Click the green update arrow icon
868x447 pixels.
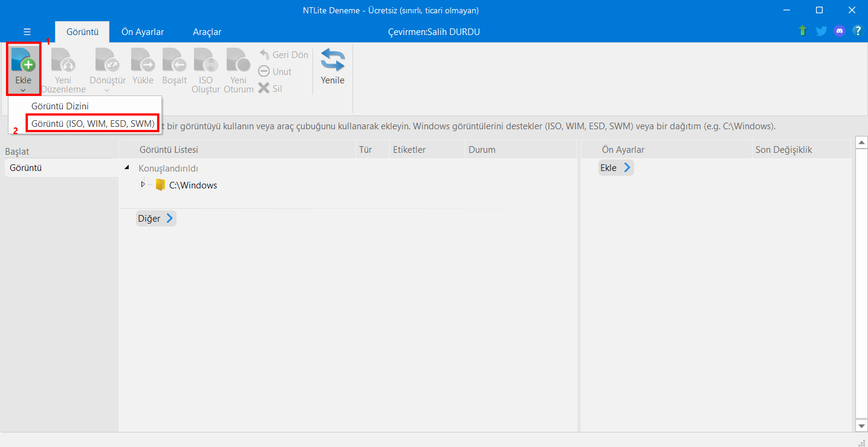[x=803, y=31]
